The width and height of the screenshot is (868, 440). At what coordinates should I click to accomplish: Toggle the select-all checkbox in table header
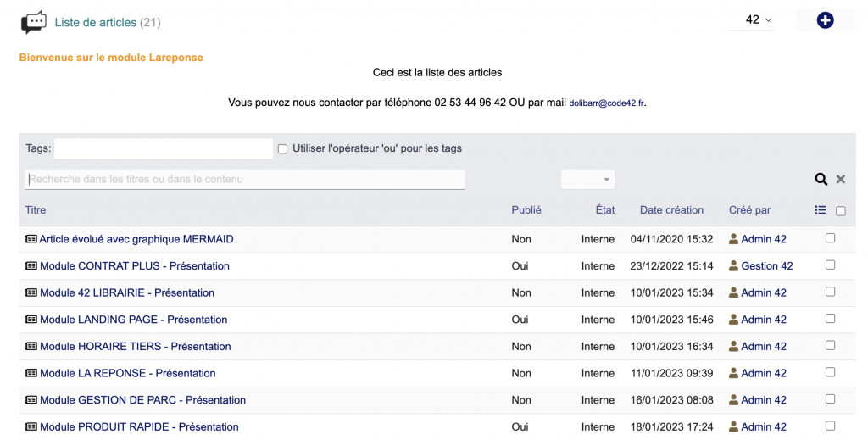coord(841,211)
